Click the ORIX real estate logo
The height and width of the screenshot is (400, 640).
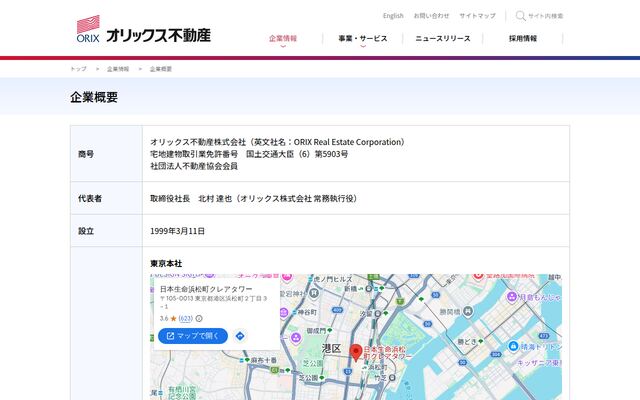[144, 29]
